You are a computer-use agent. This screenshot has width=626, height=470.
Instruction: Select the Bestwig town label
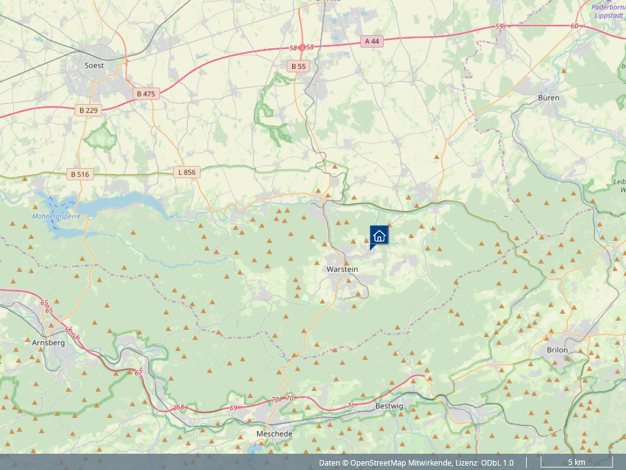[x=388, y=406]
